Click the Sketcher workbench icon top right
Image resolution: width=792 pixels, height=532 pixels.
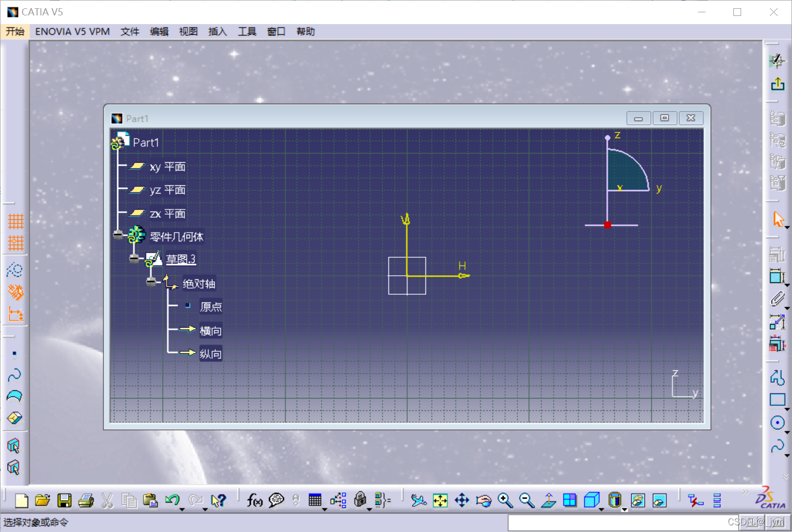pyautogui.click(x=777, y=61)
